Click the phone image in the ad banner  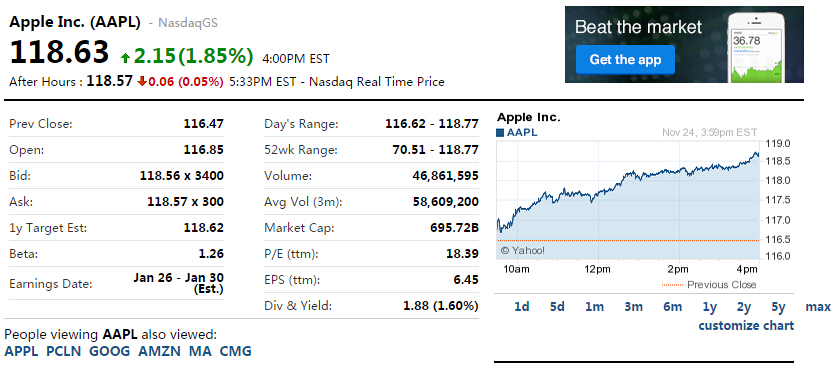757,48
